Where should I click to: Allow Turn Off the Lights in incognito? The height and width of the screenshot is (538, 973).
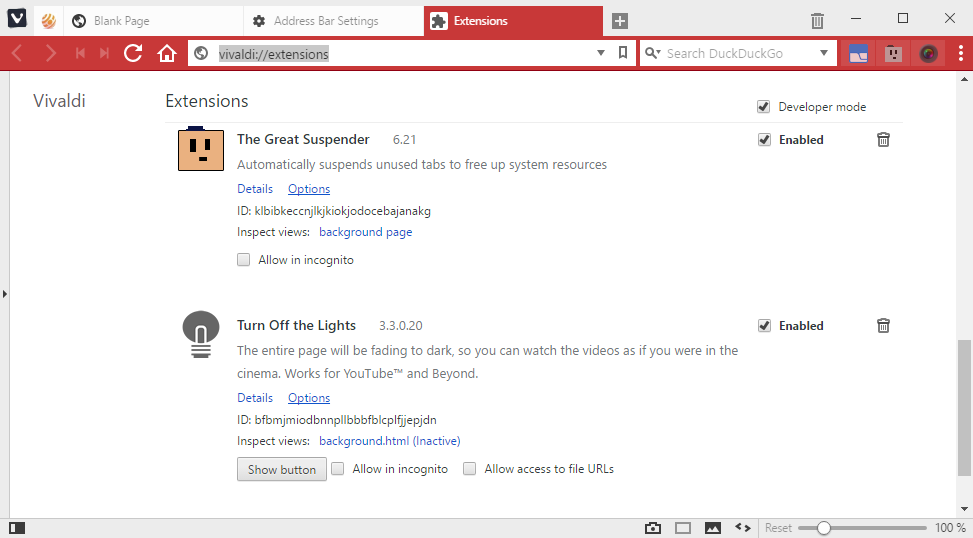coord(338,469)
